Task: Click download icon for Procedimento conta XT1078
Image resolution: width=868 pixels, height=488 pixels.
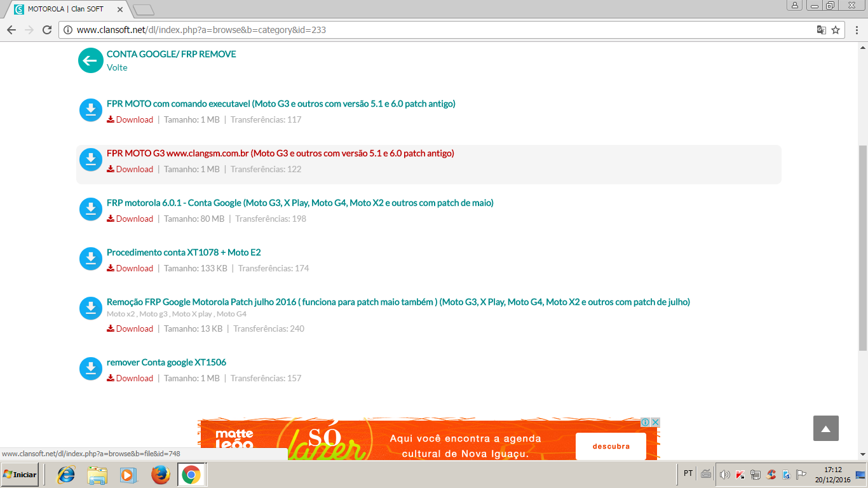Action: tap(91, 259)
